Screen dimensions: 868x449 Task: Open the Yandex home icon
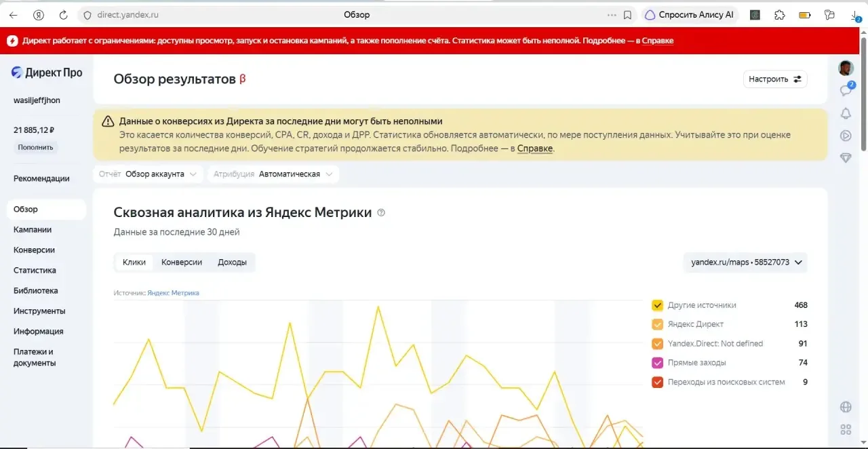pos(39,15)
